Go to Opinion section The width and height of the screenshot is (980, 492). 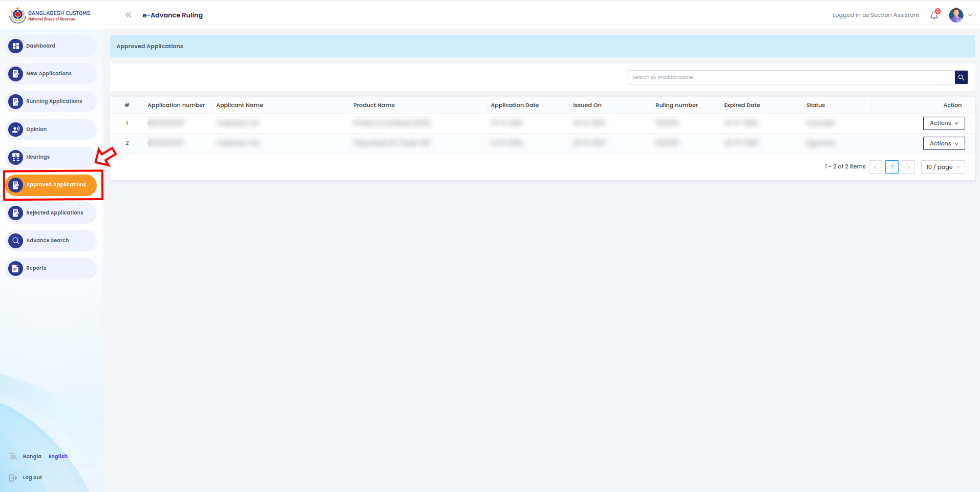[51, 130]
